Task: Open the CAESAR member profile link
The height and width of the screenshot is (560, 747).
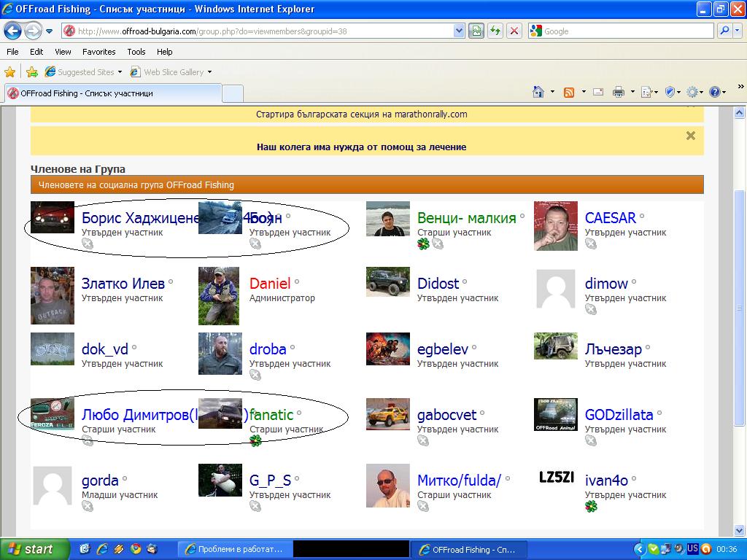Action: coord(610,218)
